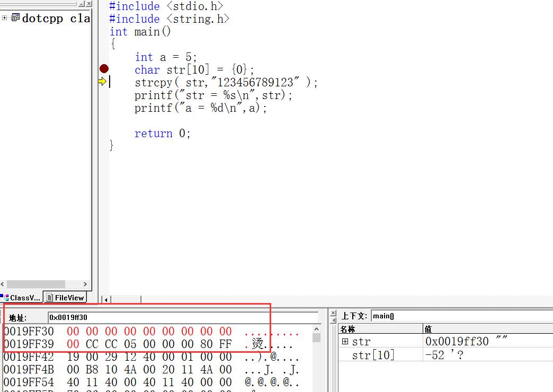Click the context field showing main()
The height and width of the screenshot is (392, 553).
pyautogui.click(x=461, y=316)
